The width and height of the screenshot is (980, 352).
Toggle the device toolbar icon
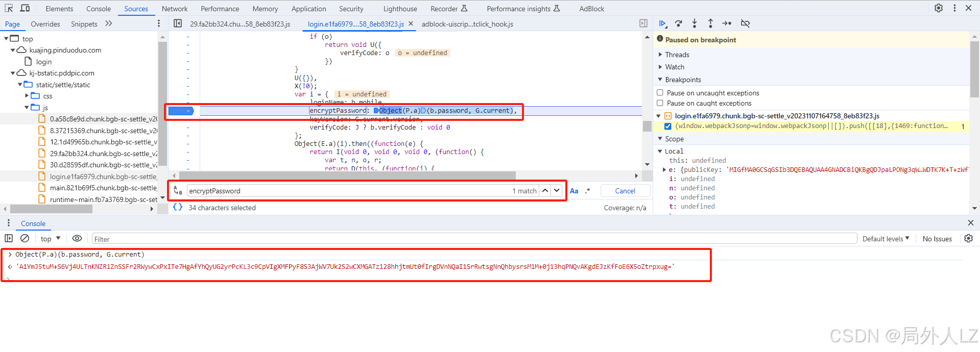25,8
